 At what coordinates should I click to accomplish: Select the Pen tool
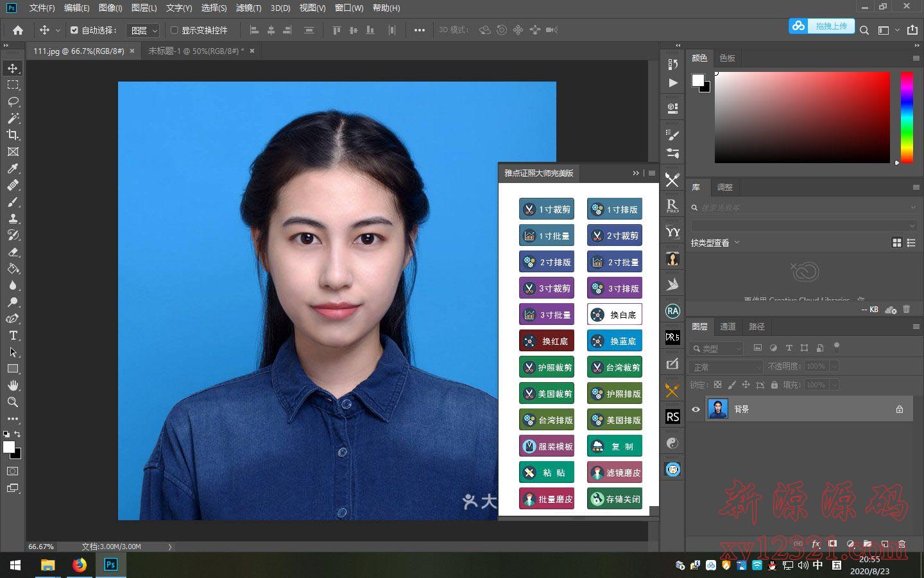[x=13, y=319]
